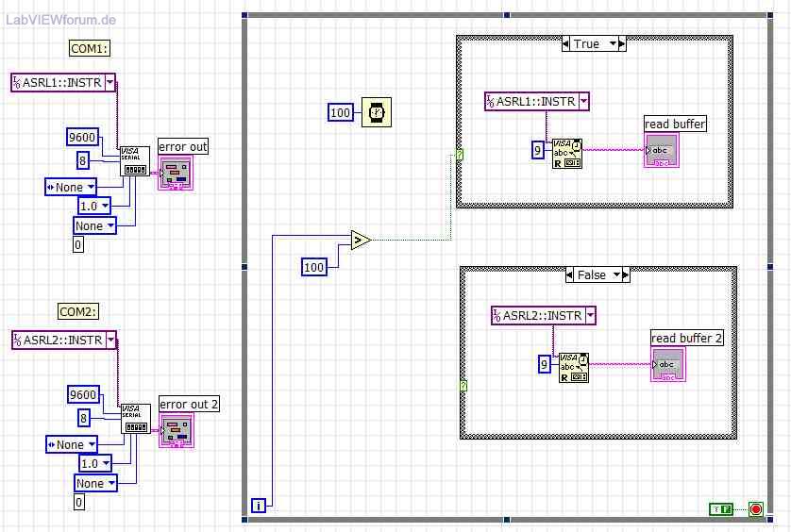Click the COM1 VISA Serial configure node
791x532 pixels.
(135, 161)
